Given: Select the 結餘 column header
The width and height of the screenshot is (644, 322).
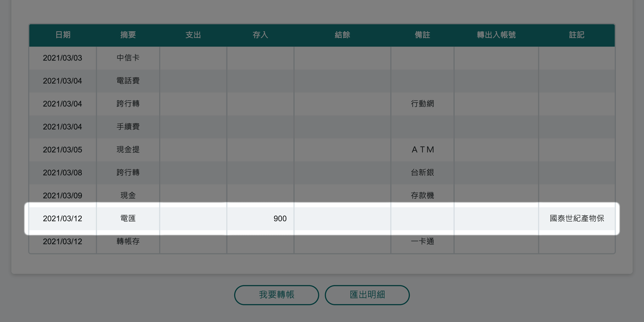Looking at the screenshot, I should pyautogui.click(x=342, y=35).
